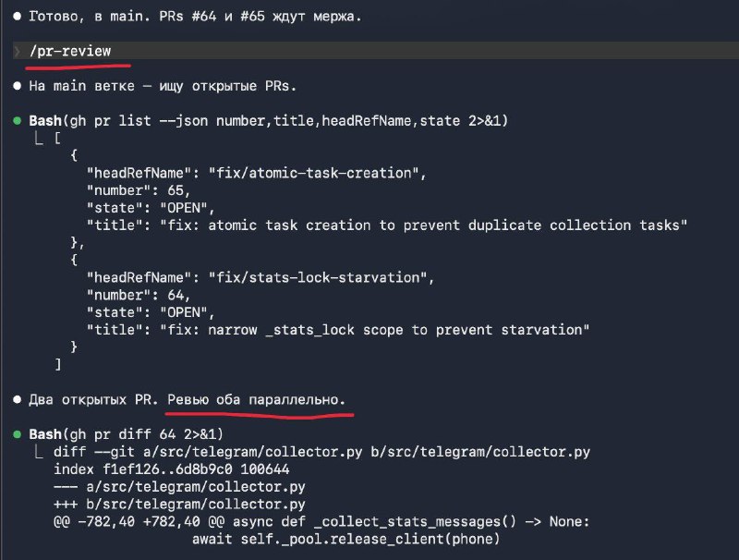Click the white bullet before "Два открытых PR"
739x560 pixels.
18,399
